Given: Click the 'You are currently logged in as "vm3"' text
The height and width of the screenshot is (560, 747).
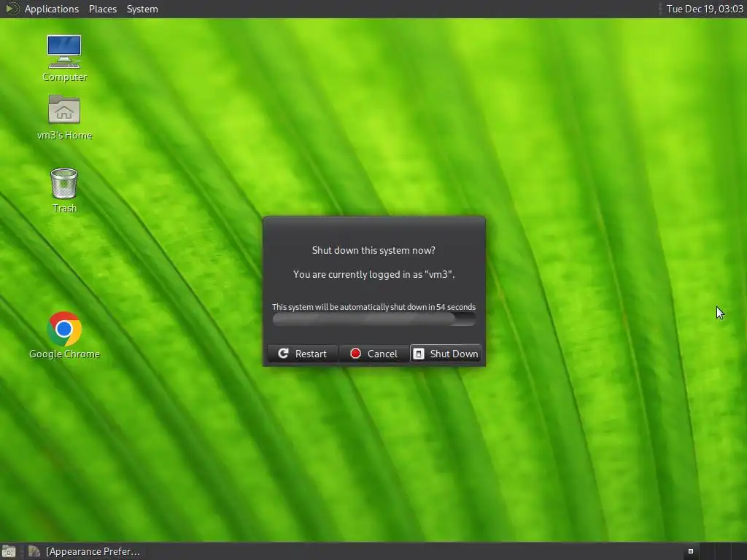Looking at the screenshot, I should click(374, 274).
